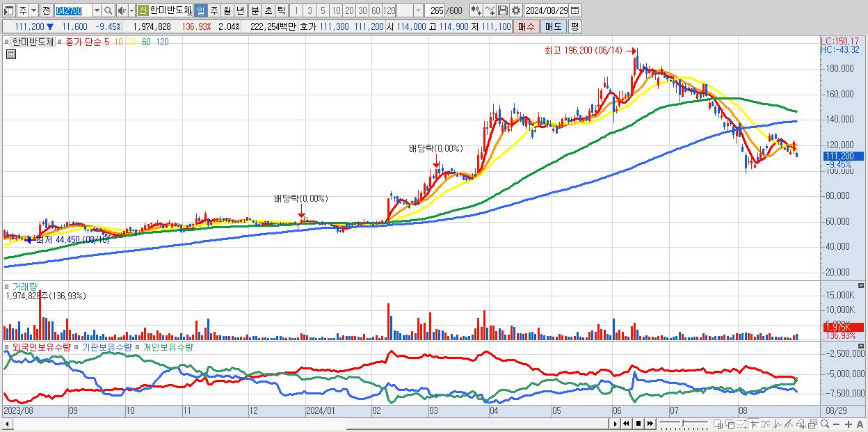Toggle the 개인보유수량 legend marker
Viewport: 868px width, 432px height.
(138, 346)
